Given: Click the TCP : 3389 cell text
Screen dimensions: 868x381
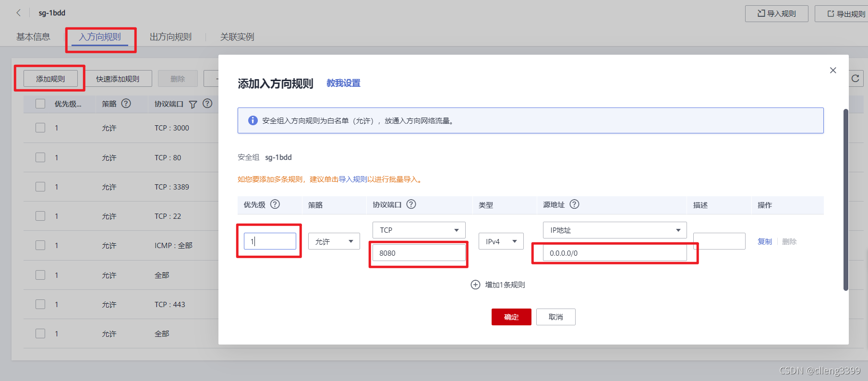Looking at the screenshot, I should point(172,187).
